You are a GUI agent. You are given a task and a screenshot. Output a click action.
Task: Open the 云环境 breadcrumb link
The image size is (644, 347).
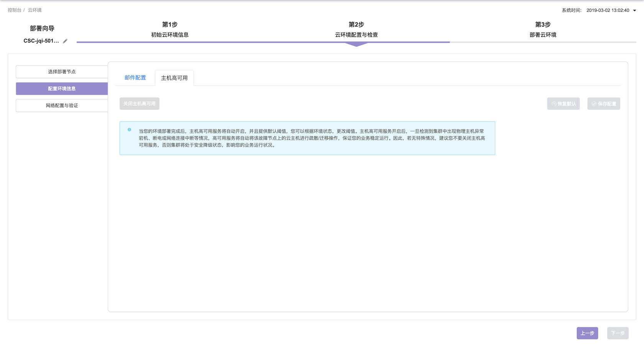tap(34, 10)
